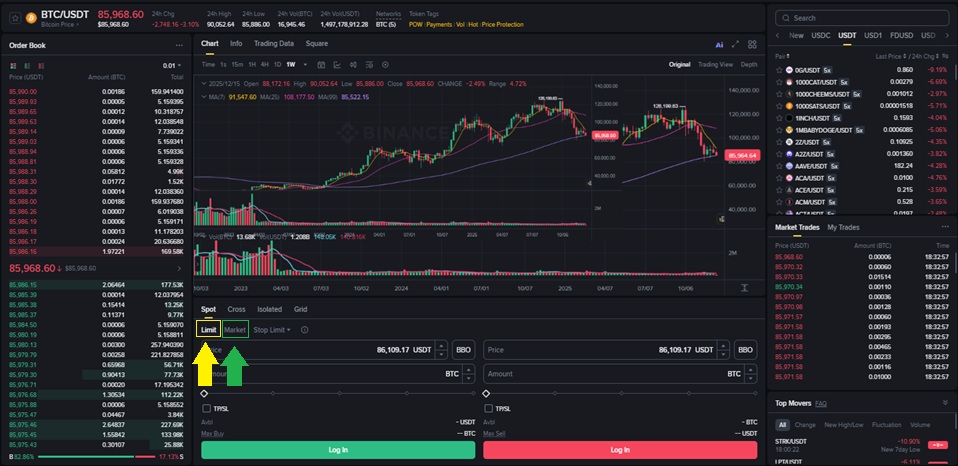
Task: Click the sell amount percentage slider handle
Action: (486, 393)
